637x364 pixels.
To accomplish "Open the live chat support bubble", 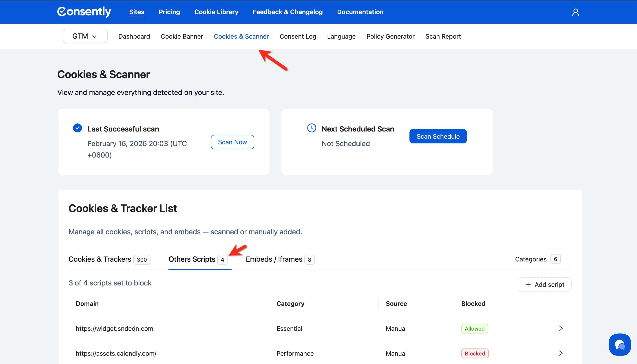I will coord(619,344).
